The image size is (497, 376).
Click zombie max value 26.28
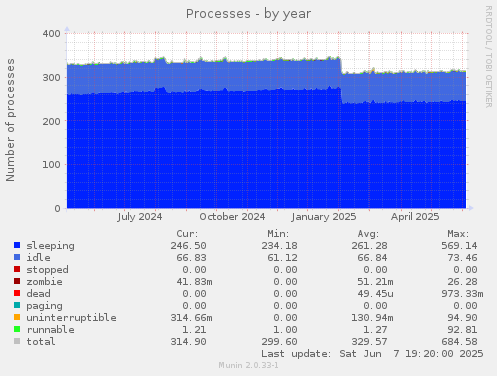[x=462, y=282]
